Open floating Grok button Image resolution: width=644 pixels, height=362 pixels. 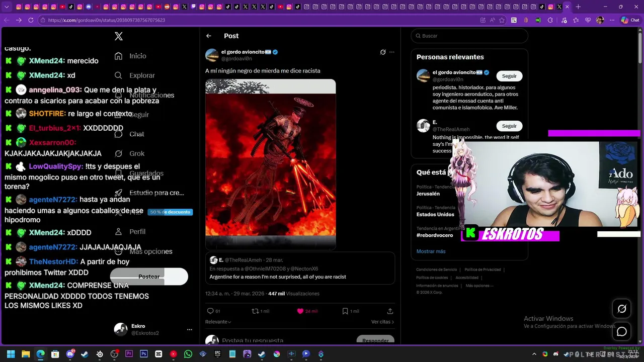tap(622, 309)
